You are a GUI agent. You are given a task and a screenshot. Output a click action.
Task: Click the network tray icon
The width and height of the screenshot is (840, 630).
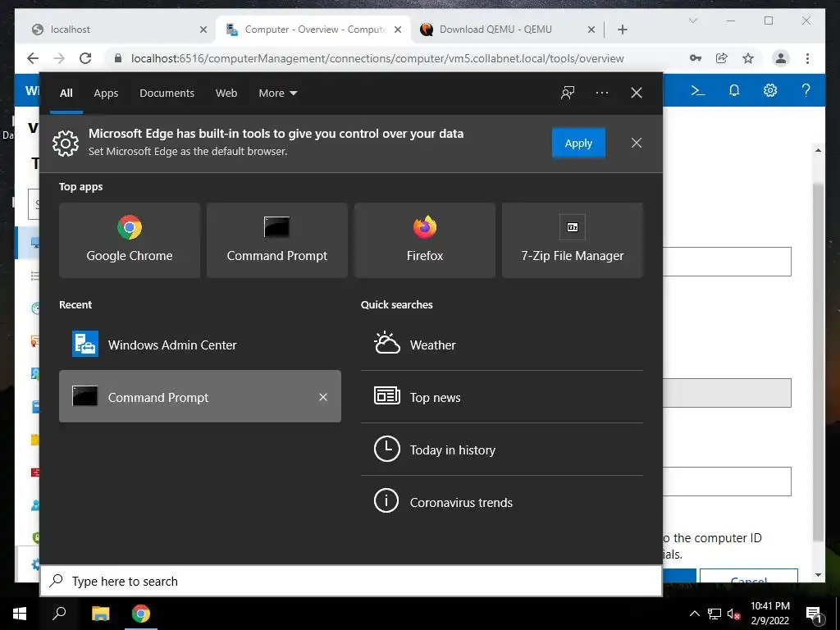pos(714,614)
